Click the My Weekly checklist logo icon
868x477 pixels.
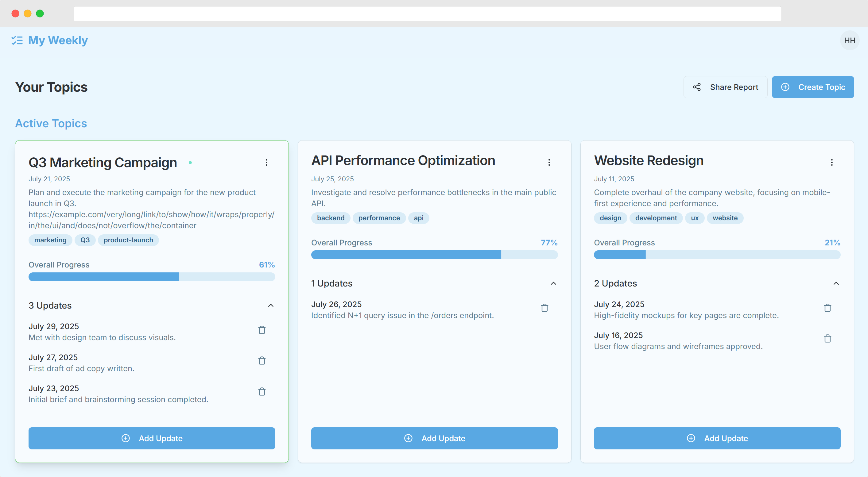(x=17, y=40)
